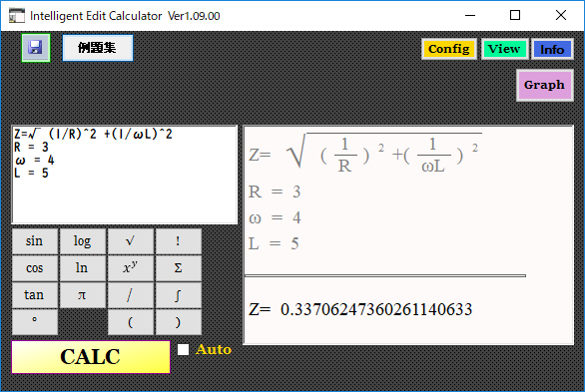585x392 pixels.
Task: Minimize the Intelligent Edit Calculator window
Action: pyautogui.click(x=470, y=15)
